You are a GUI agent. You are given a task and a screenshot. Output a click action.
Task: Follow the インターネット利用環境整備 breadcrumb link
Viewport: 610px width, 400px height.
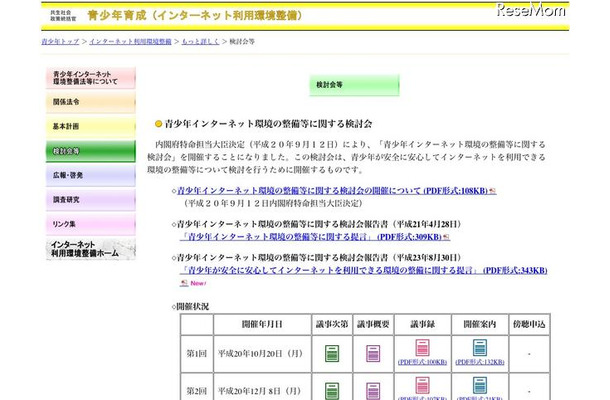(130, 41)
